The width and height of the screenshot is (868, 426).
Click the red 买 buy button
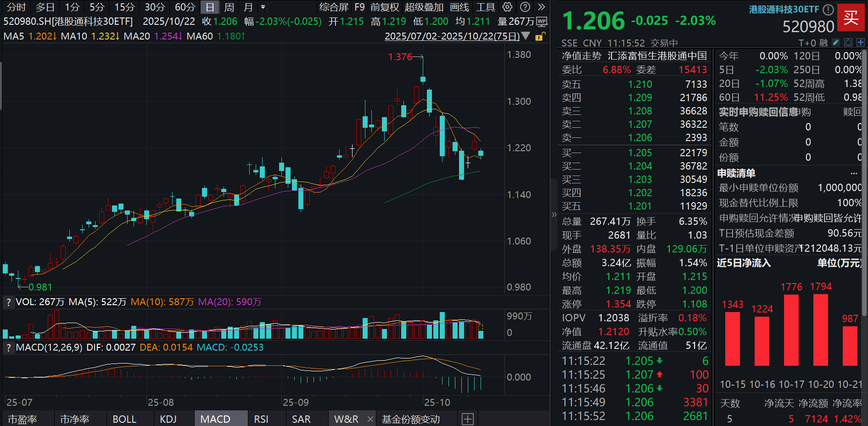(851, 18)
